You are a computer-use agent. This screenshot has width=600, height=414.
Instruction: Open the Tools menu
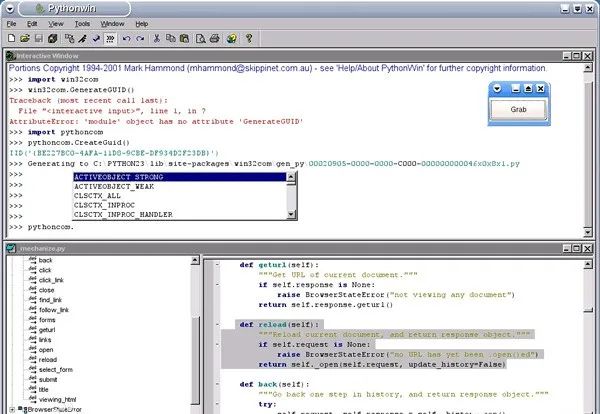coord(82,24)
